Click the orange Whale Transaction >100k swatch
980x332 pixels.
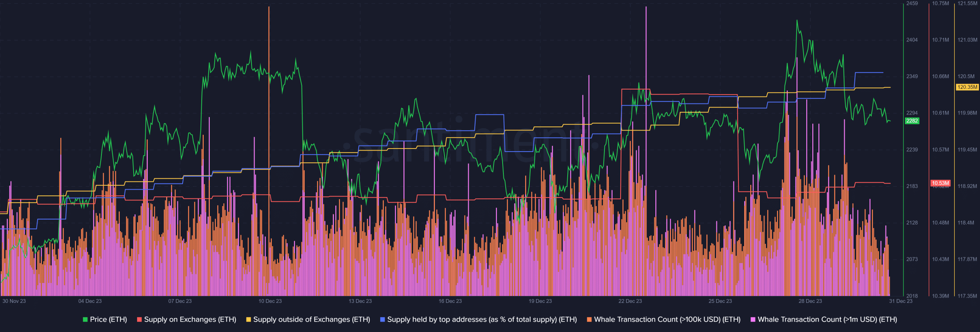tap(589, 319)
